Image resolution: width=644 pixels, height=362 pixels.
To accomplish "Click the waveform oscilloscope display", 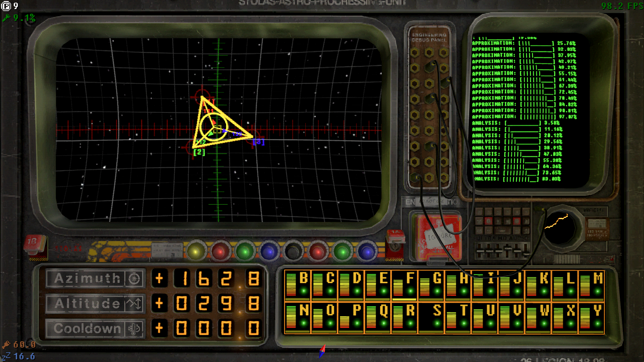I will (559, 228).
